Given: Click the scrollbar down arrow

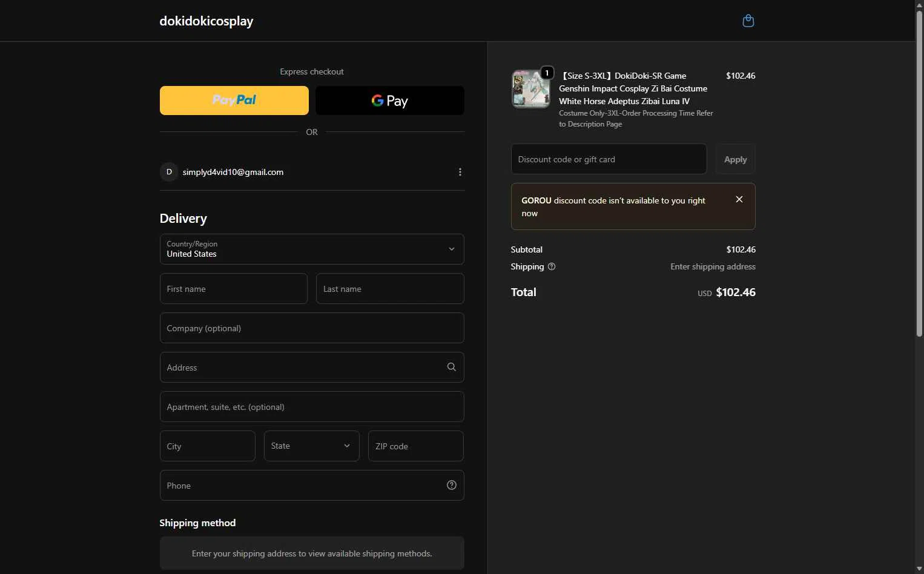Looking at the screenshot, I should point(919,569).
